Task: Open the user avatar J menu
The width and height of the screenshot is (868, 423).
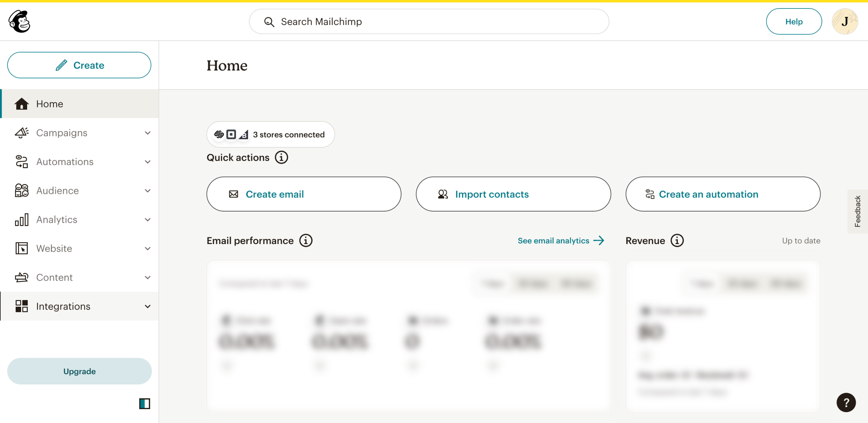Action: (845, 21)
